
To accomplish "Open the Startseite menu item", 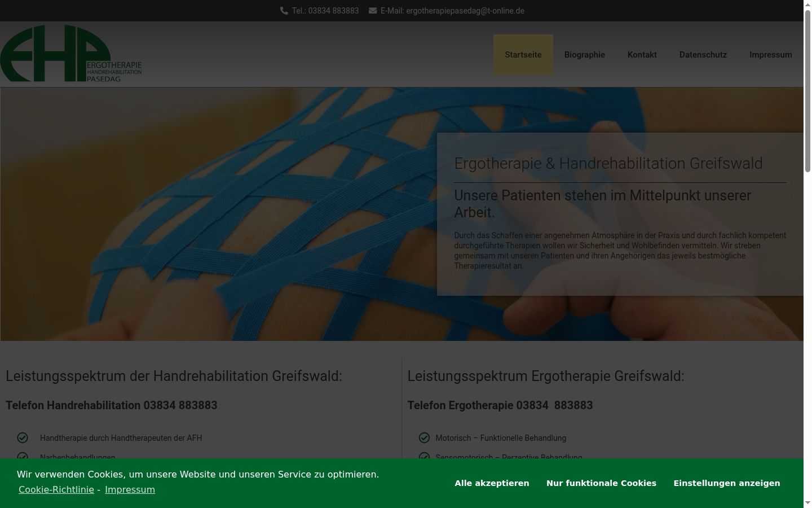I will tap(523, 55).
